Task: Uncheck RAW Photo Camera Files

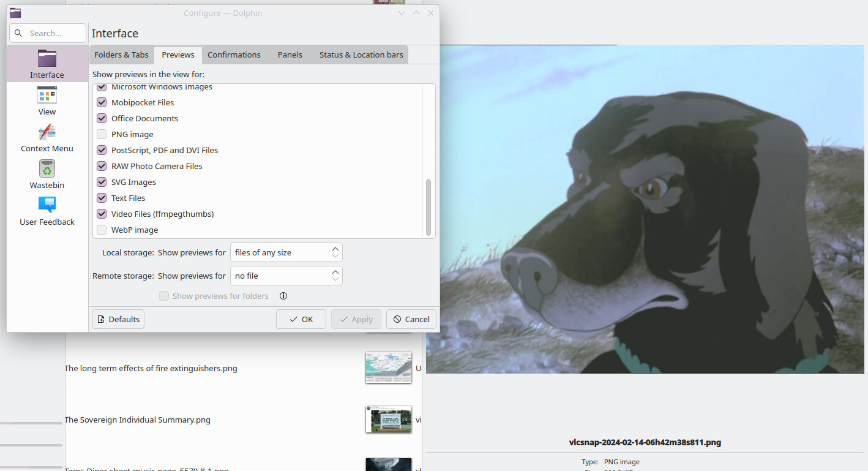Action: (x=102, y=166)
